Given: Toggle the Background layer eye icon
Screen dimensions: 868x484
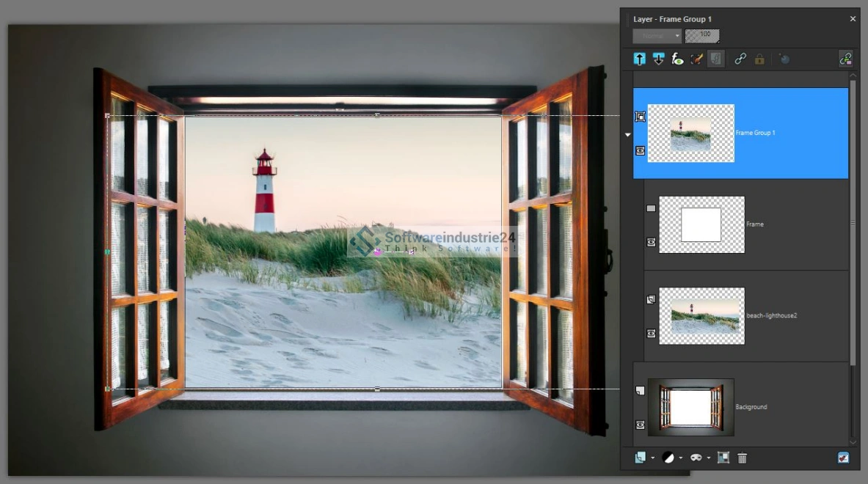Looking at the screenshot, I should tap(640, 425).
